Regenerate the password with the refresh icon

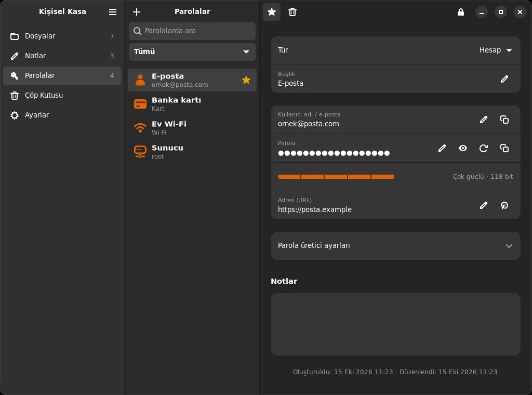tap(484, 148)
